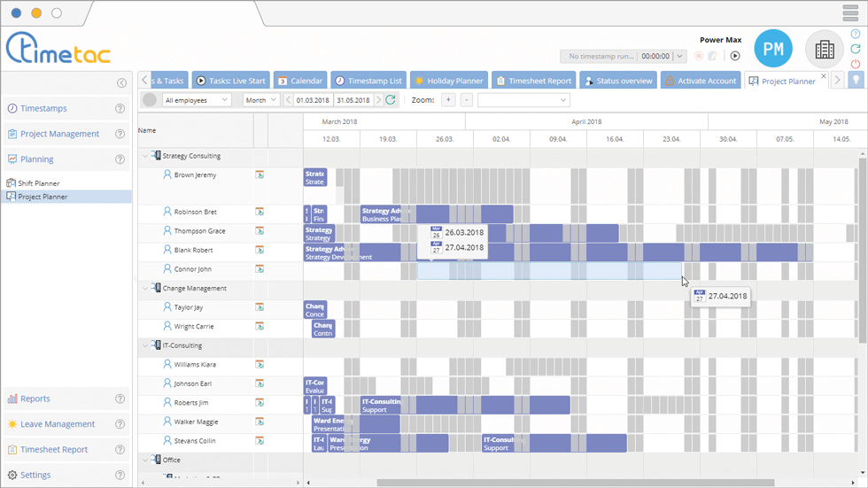Collapse the IT-Consulting group
Screen dimensions: 868x488
coord(145,345)
